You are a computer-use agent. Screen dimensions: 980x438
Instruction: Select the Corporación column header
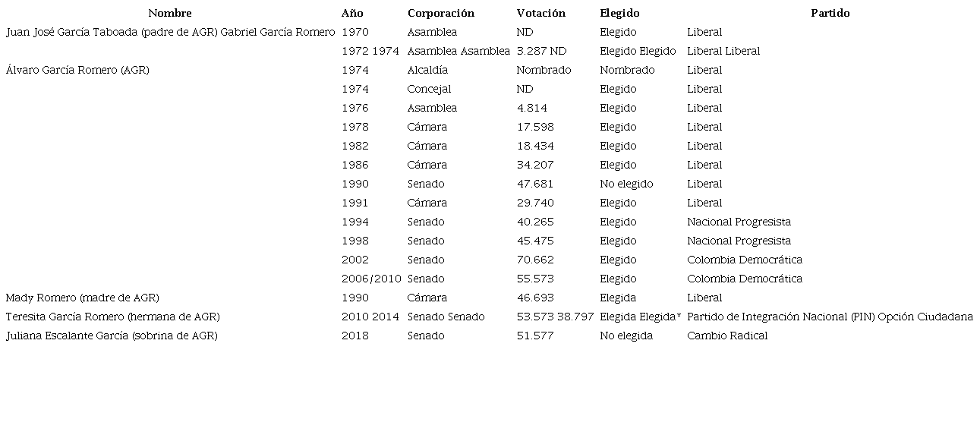click(440, 13)
